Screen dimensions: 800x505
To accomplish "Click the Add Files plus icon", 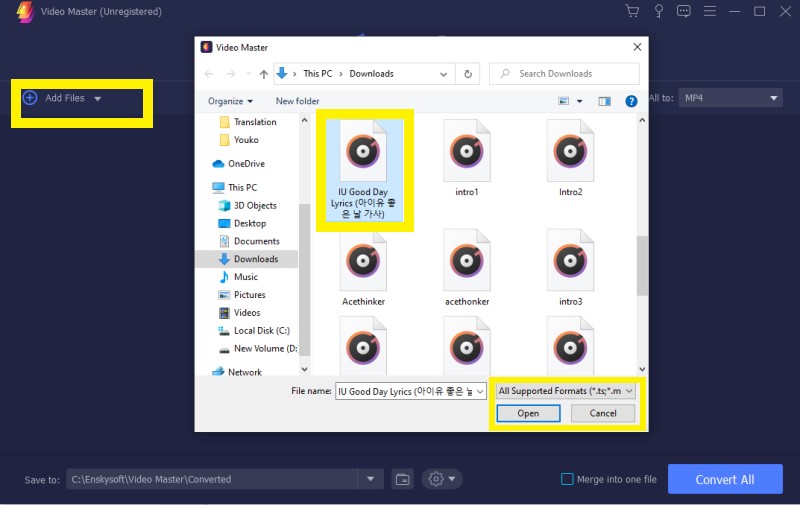I will click(30, 97).
